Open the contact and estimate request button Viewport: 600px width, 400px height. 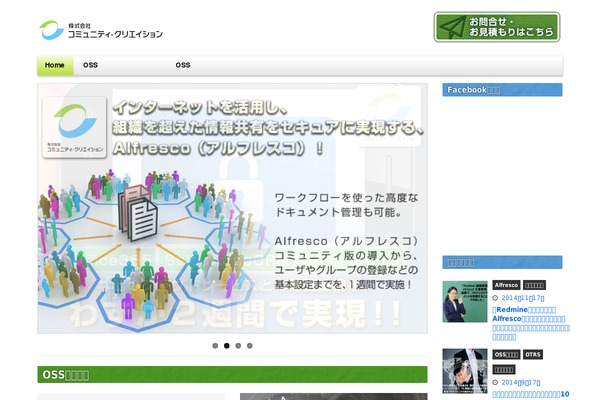click(x=497, y=27)
